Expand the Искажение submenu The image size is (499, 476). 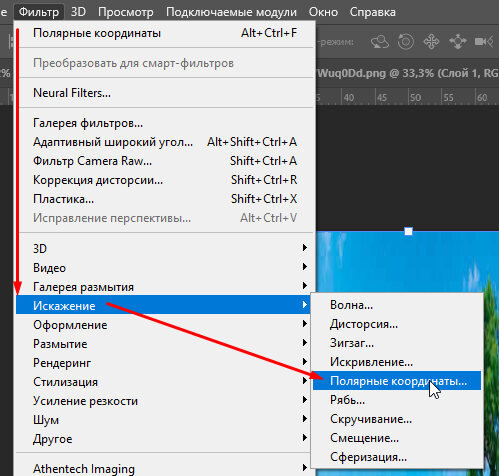[x=163, y=305]
